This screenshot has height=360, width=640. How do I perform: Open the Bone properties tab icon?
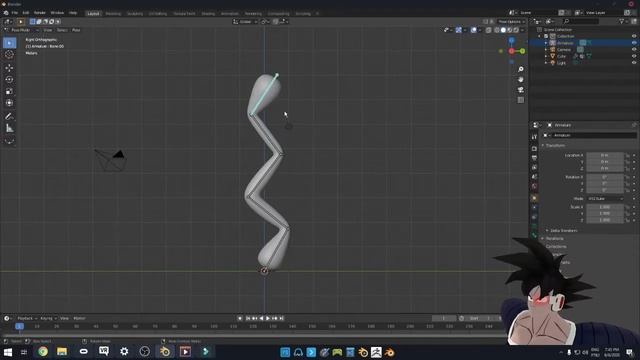point(534,235)
